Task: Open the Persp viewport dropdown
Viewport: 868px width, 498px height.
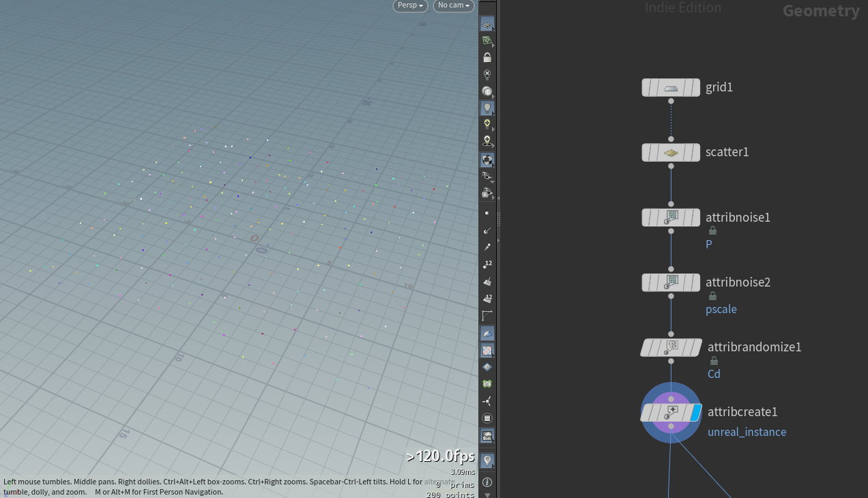Action: click(410, 5)
